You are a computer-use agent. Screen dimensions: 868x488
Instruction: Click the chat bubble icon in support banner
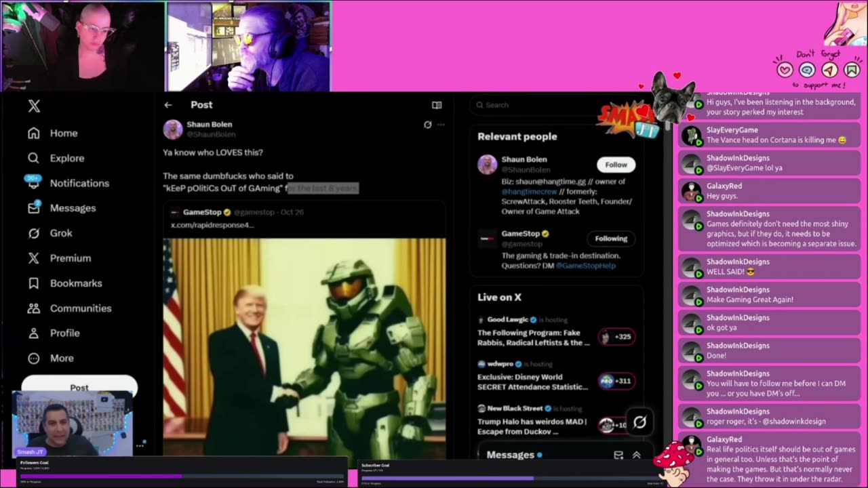(x=807, y=70)
